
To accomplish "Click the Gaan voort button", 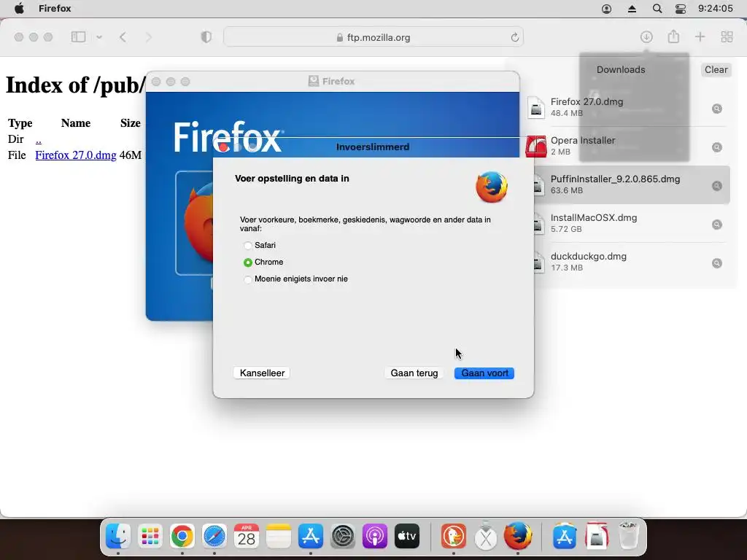I will 484,373.
